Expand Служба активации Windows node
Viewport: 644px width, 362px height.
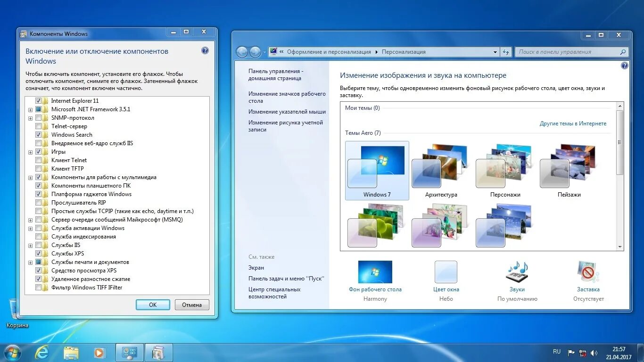pos(30,228)
